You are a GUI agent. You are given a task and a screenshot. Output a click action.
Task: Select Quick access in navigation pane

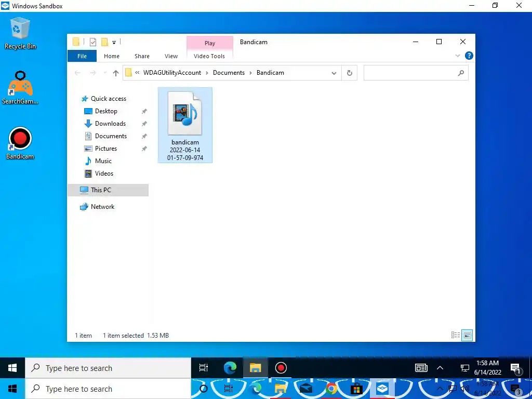point(108,98)
